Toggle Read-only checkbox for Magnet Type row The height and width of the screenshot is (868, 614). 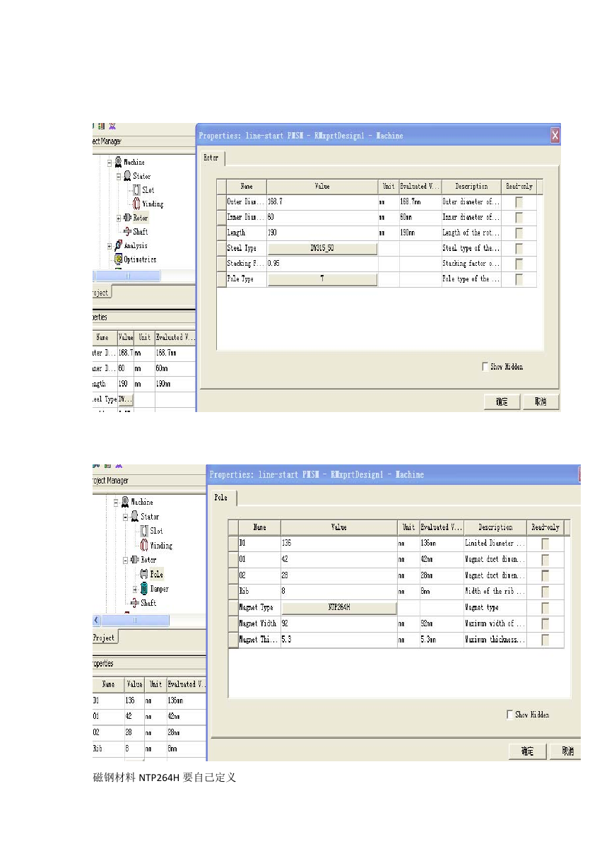[x=545, y=608]
